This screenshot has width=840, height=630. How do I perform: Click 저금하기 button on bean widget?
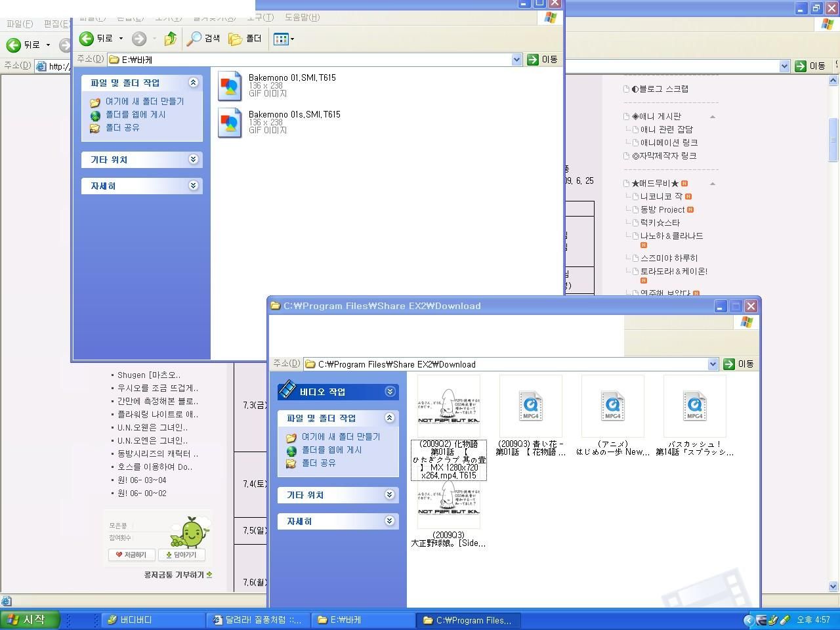(132, 555)
